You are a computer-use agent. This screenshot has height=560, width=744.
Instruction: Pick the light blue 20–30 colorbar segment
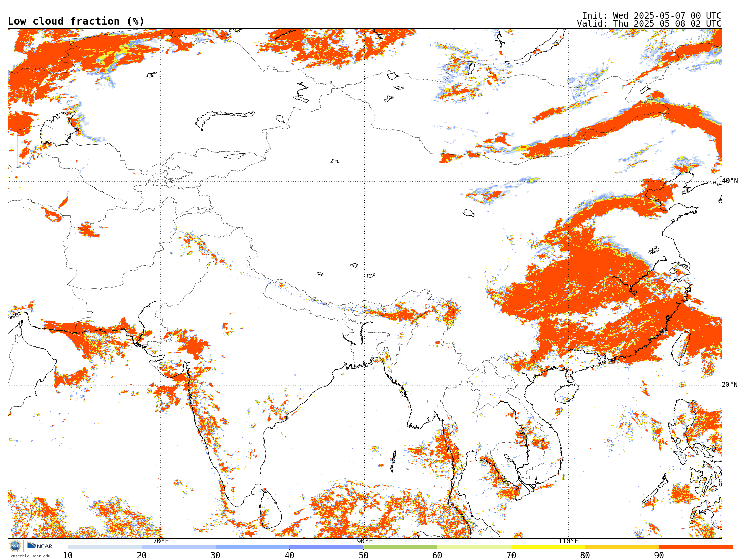[x=178, y=547]
